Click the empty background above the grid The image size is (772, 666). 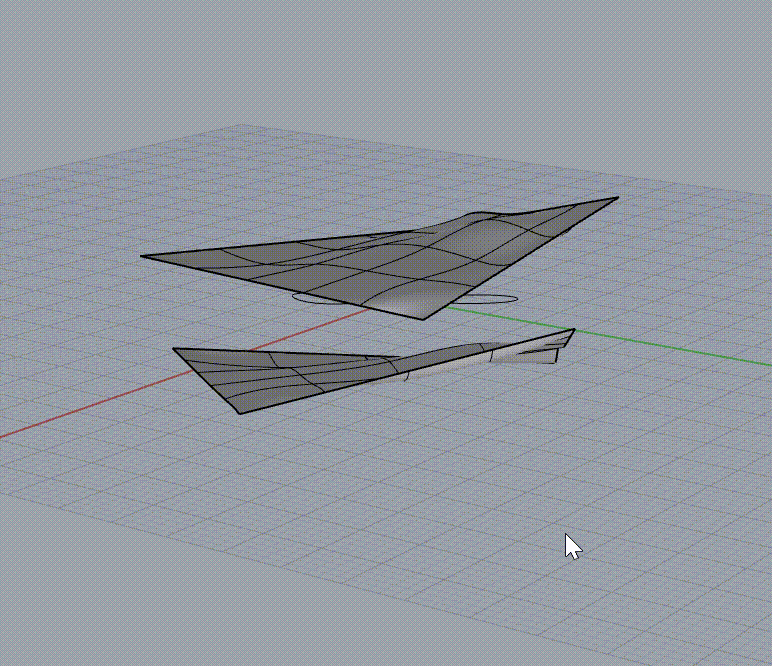384,59
